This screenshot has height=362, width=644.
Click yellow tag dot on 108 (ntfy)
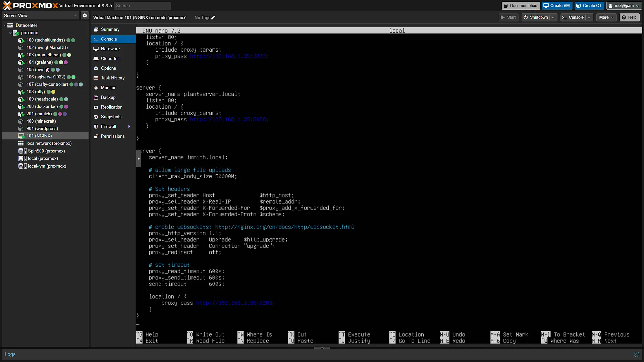coord(53,92)
